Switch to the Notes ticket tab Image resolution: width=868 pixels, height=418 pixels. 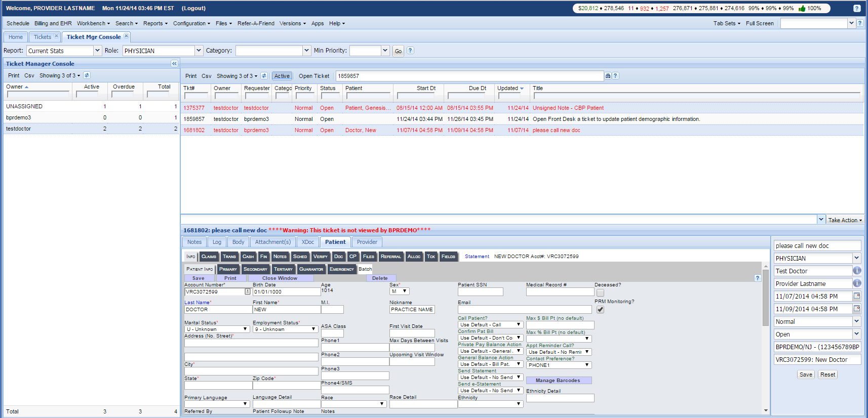click(194, 242)
